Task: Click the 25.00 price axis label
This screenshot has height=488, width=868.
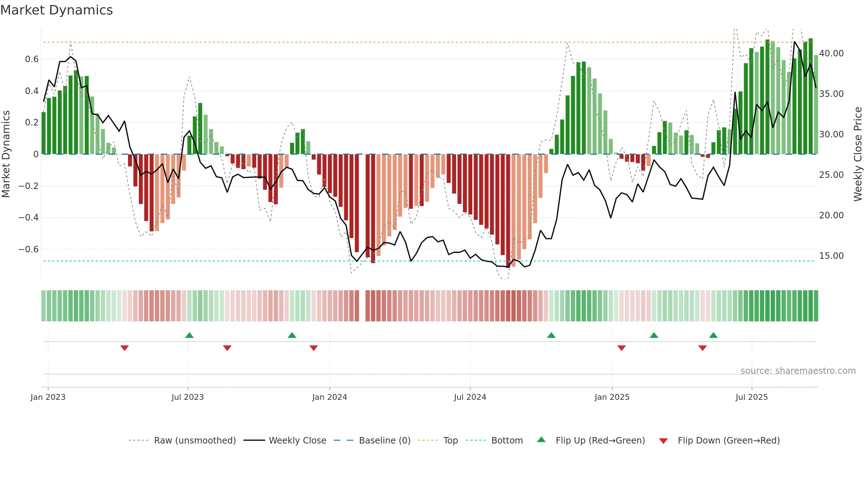Action: click(x=831, y=175)
